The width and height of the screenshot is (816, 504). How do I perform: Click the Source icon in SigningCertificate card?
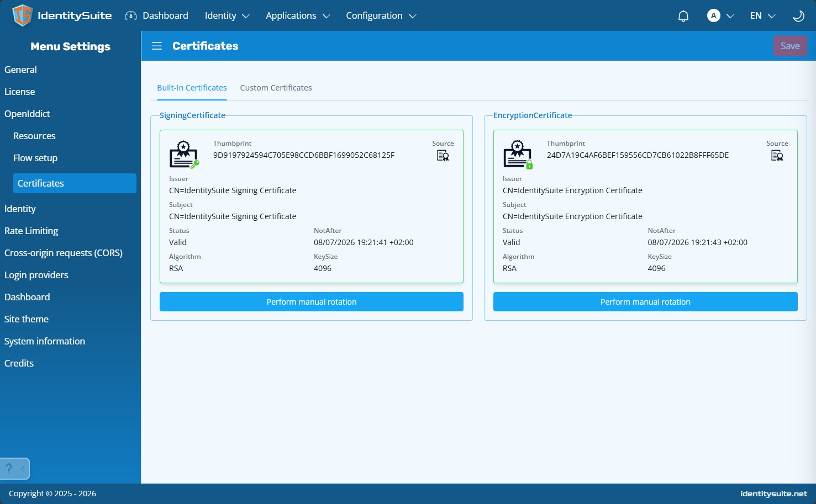[443, 156]
